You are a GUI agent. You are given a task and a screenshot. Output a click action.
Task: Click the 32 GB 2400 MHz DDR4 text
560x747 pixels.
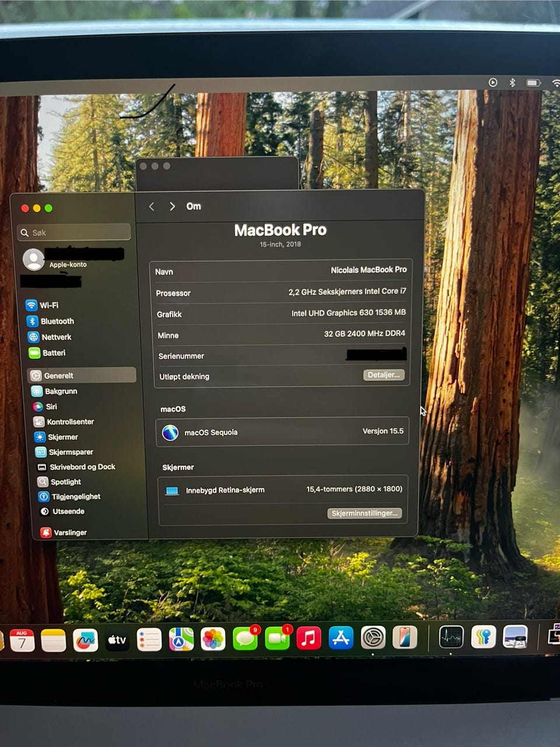tap(365, 333)
